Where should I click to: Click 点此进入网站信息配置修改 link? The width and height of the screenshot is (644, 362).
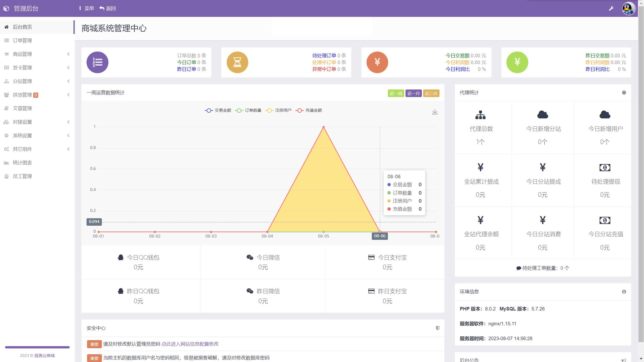(190, 344)
